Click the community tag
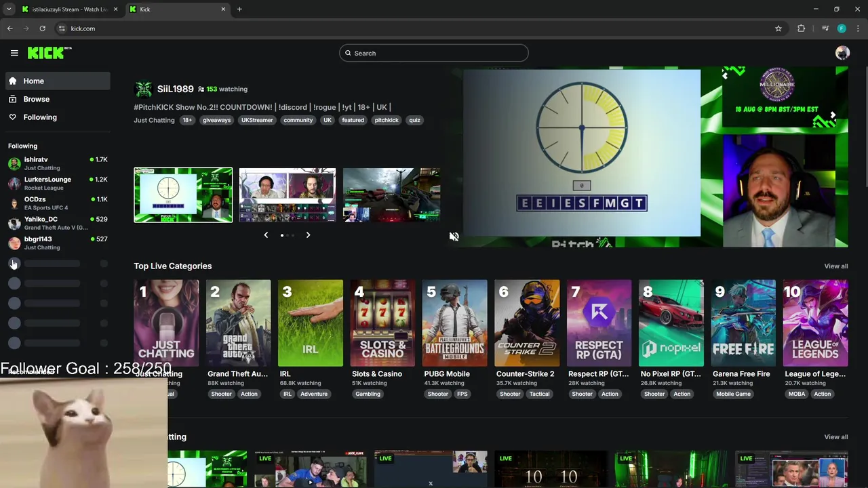The width and height of the screenshot is (868, 488). (298, 120)
